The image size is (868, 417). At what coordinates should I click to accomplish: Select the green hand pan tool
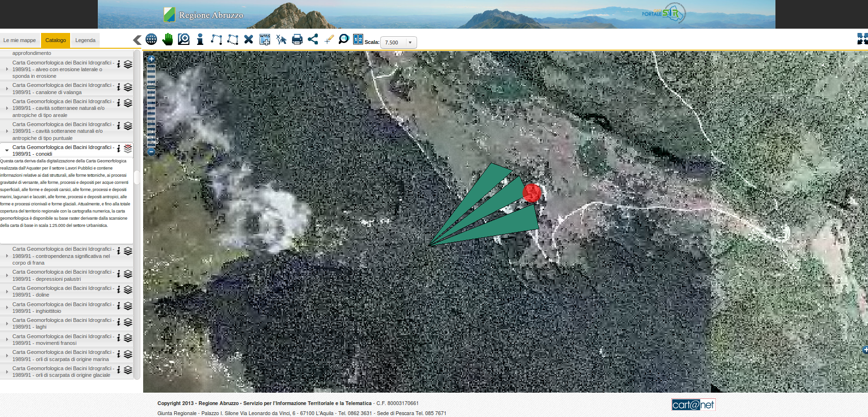click(167, 40)
